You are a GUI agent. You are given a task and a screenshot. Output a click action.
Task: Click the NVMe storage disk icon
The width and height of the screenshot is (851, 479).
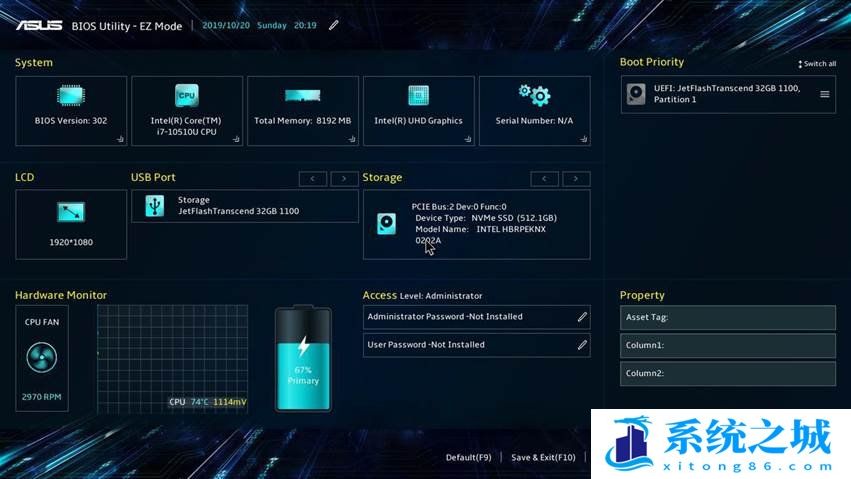386,224
